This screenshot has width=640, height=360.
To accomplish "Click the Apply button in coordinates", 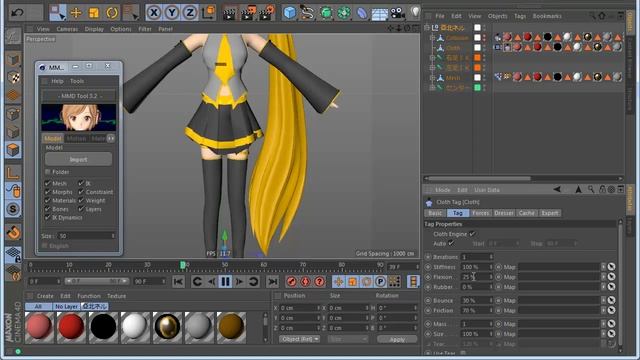I will (x=397, y=339).
